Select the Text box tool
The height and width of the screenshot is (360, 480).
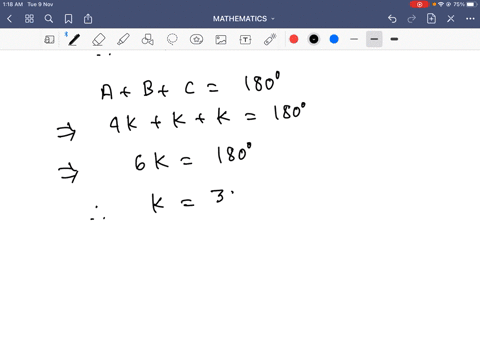pos(245,40)
